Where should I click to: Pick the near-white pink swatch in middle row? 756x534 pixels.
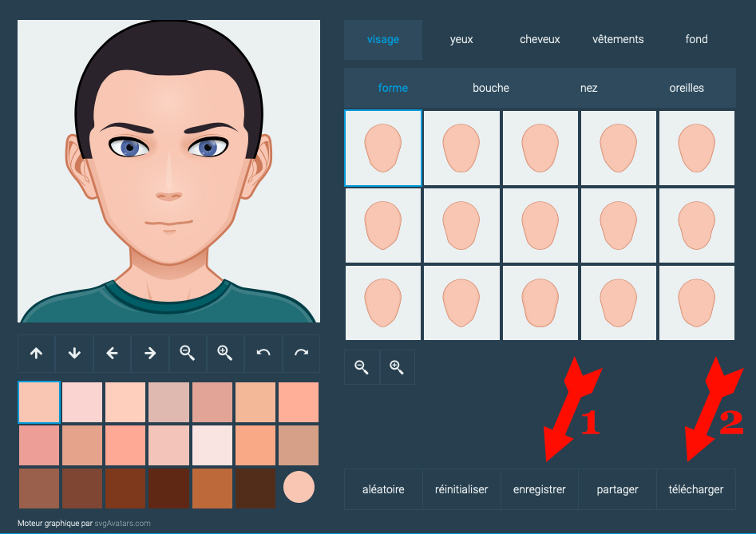pos(212,445)
